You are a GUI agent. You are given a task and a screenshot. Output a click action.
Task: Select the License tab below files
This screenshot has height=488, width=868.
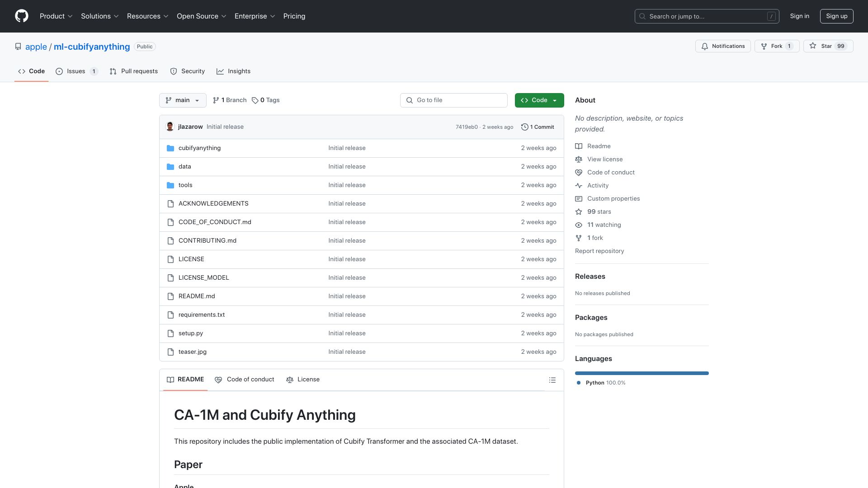[x=303, y=380]
